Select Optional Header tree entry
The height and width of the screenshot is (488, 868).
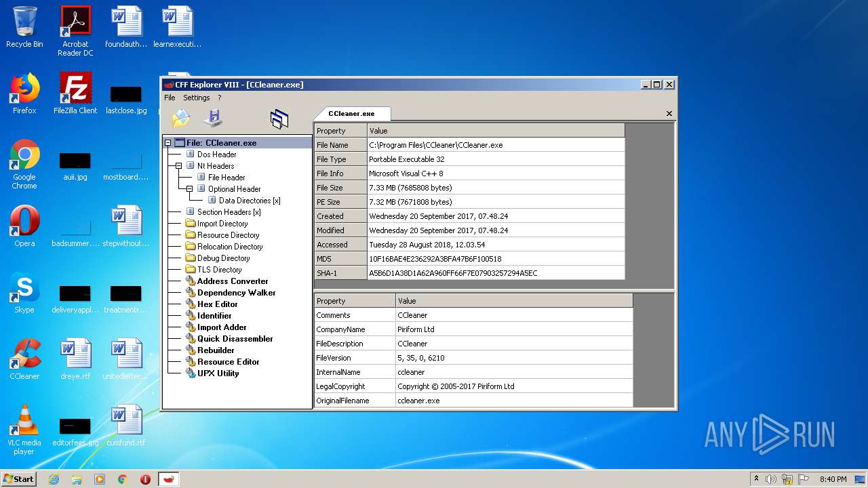click(234, 189)
